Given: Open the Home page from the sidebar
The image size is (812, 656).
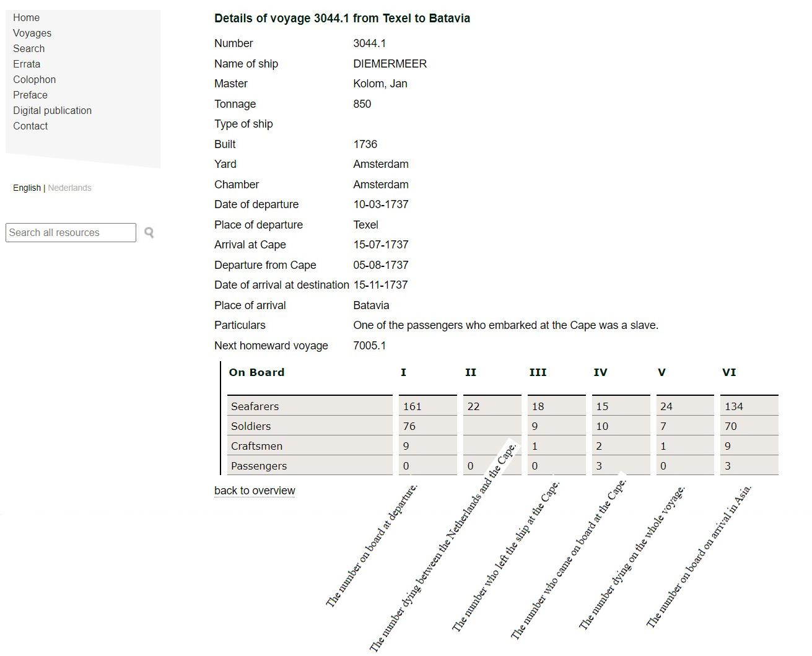Looking at the screenshot, I should pyautogui.click(x=26, y=17).
